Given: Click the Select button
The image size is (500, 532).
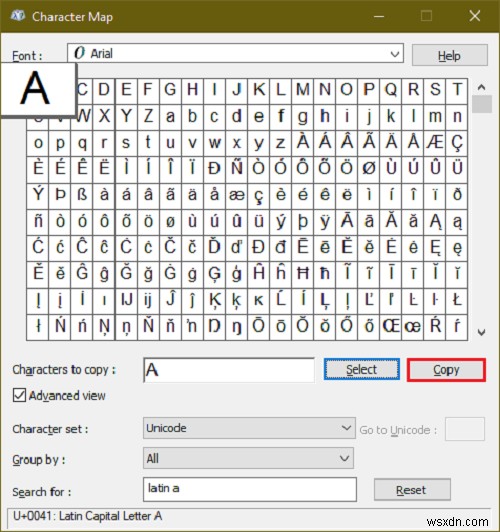Looking at the screenshot, I should click(x=362, y=369).
